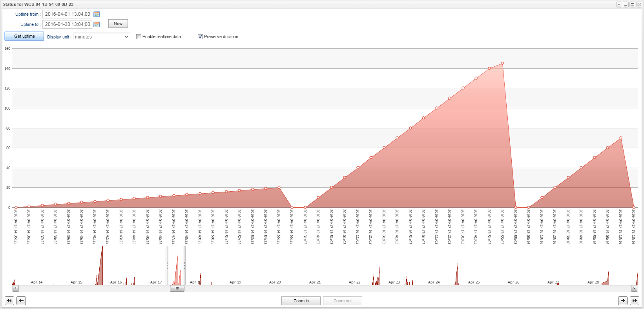This screenshot has height=309, width=644.
Task: Open calendar picker for Uptime from
Action: tap(97, 14)
